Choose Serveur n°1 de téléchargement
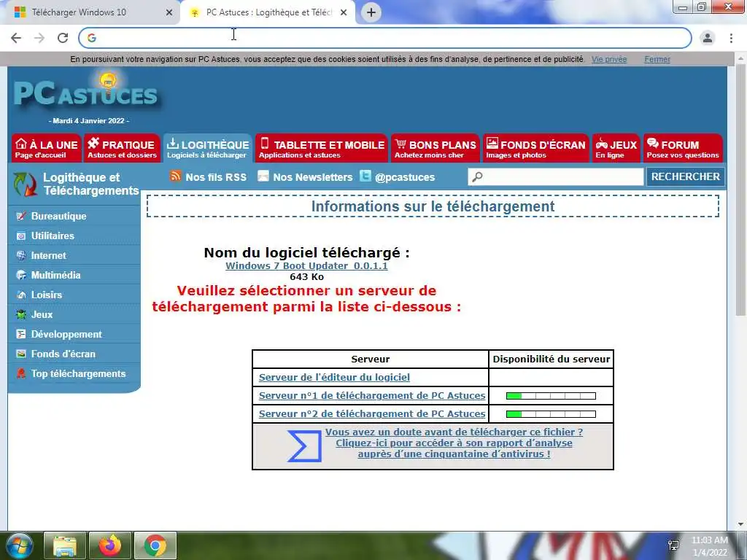 [x=372, y=396]
